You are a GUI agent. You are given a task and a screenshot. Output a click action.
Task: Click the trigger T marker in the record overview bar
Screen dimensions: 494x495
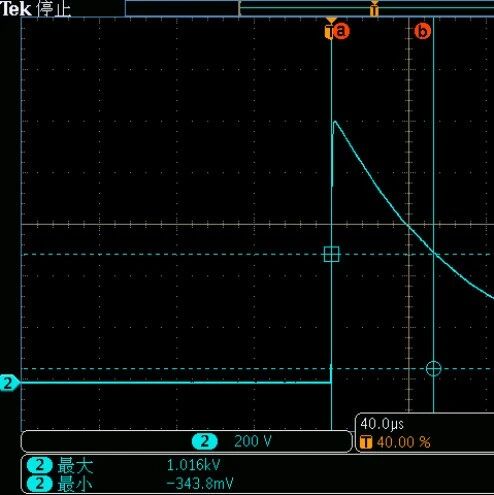pos(374,9)
